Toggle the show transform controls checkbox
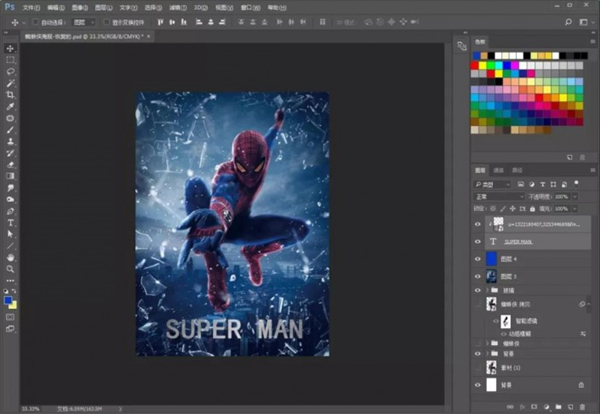Image resolution: width=600 pixels, height=414 pixels. (108, 21)
